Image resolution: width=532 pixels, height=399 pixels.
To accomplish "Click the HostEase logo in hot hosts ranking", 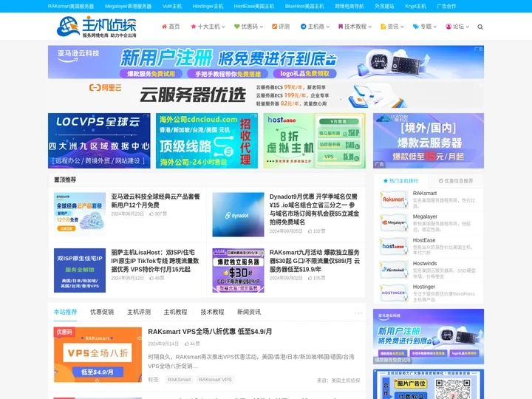I will point(394,246).
